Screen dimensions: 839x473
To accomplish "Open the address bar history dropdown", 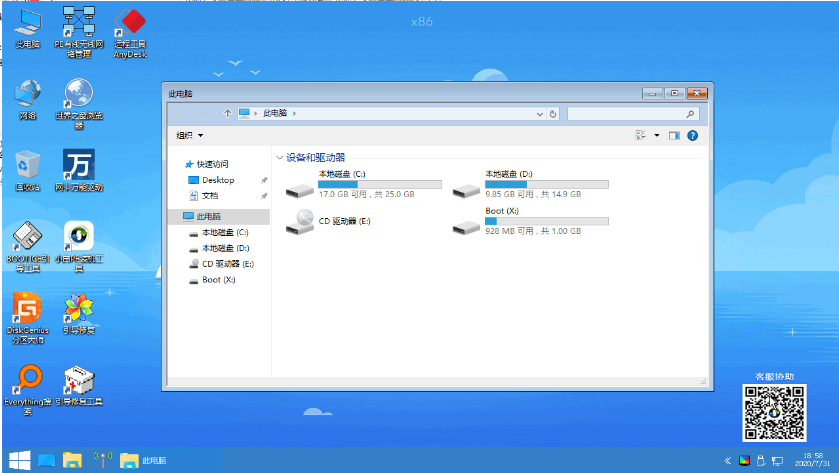I will 539,114.
